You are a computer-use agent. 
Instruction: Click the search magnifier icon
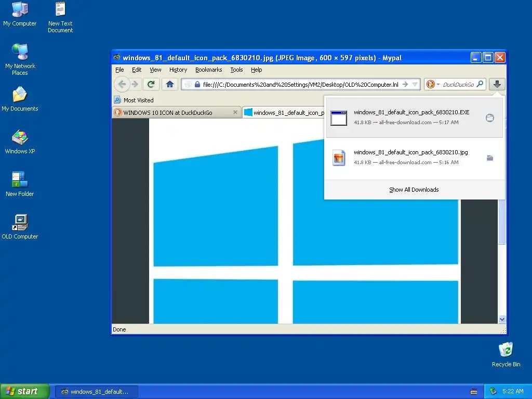[480, 84]
